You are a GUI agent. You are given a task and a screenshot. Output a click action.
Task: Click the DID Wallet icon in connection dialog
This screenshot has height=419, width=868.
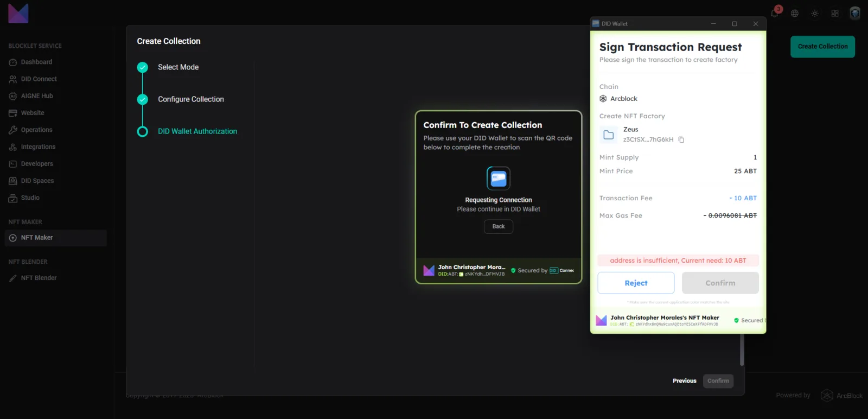pos(499,178)
